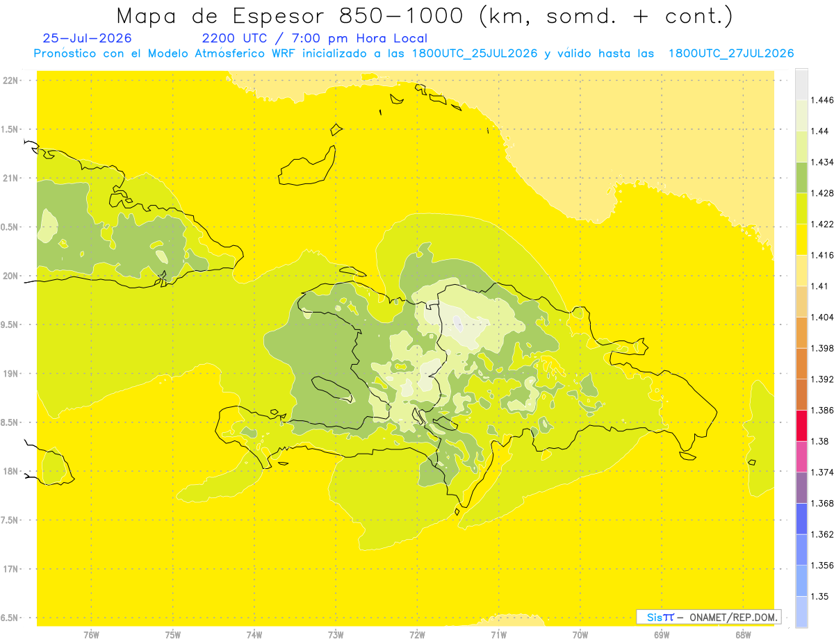Click the pale yellow swatch between 1.41 and 1.416
834x644 pixels.
click(801, 270)
